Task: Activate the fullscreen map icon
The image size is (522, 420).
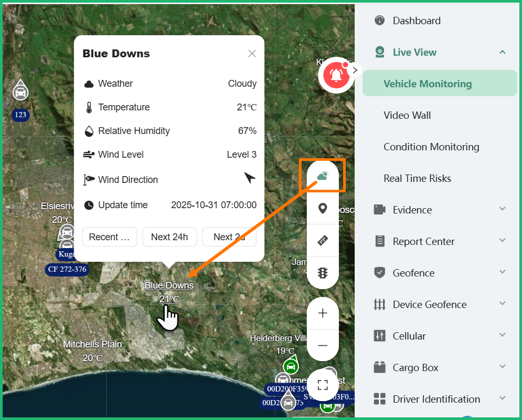Action: click(323, 385)
